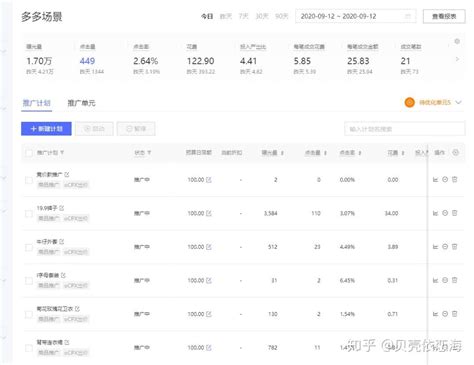Click pause icon in first plan row
Viewport: 474px width, 365px height.
445,180
